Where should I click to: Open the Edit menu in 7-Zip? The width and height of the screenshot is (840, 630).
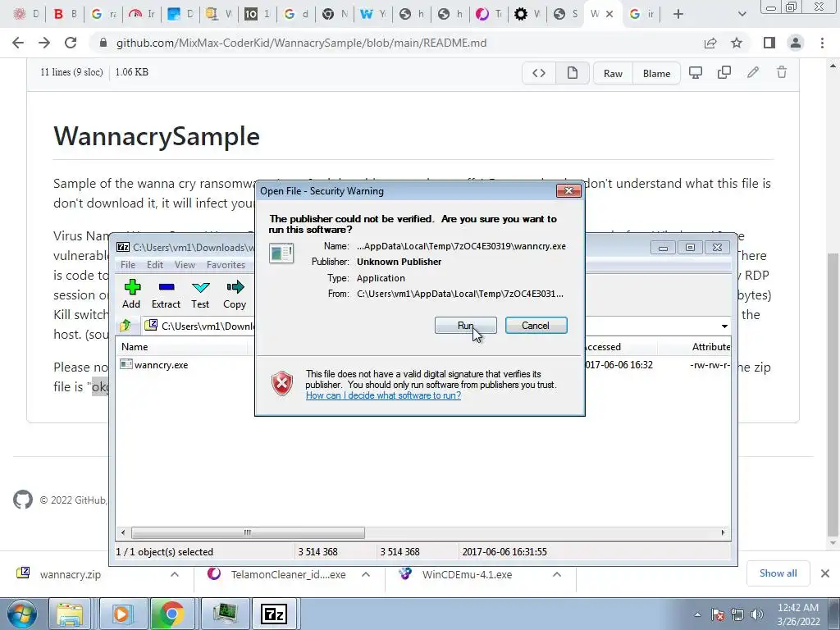coord(155,265)
